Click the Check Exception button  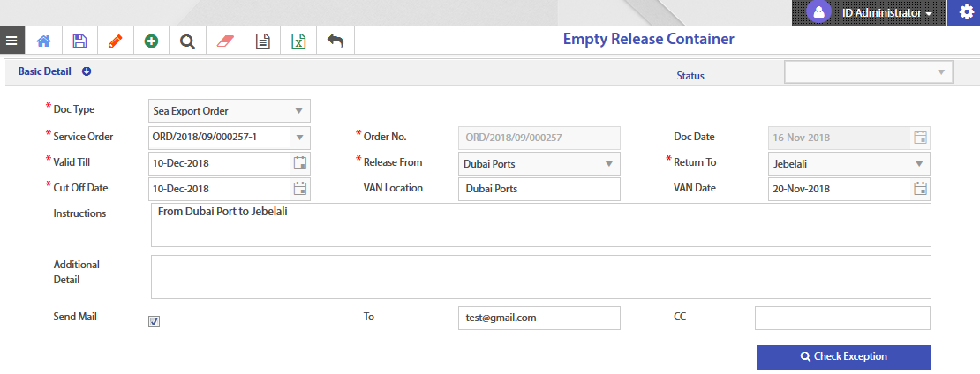coord(843,356)
